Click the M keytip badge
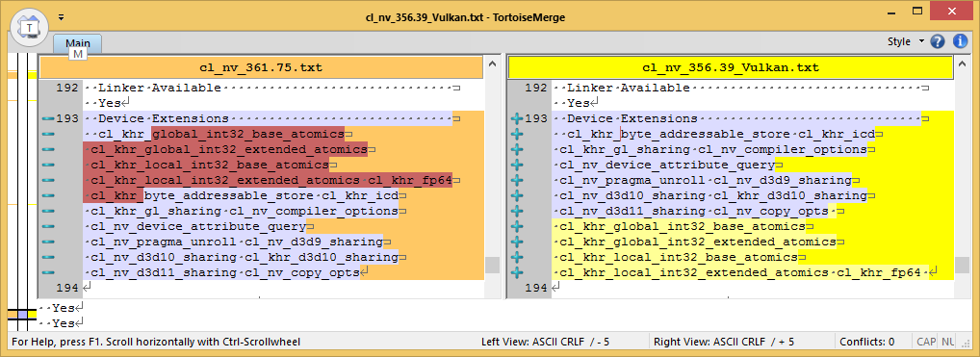Screen dimensions: 980x357 click(78, 55)
